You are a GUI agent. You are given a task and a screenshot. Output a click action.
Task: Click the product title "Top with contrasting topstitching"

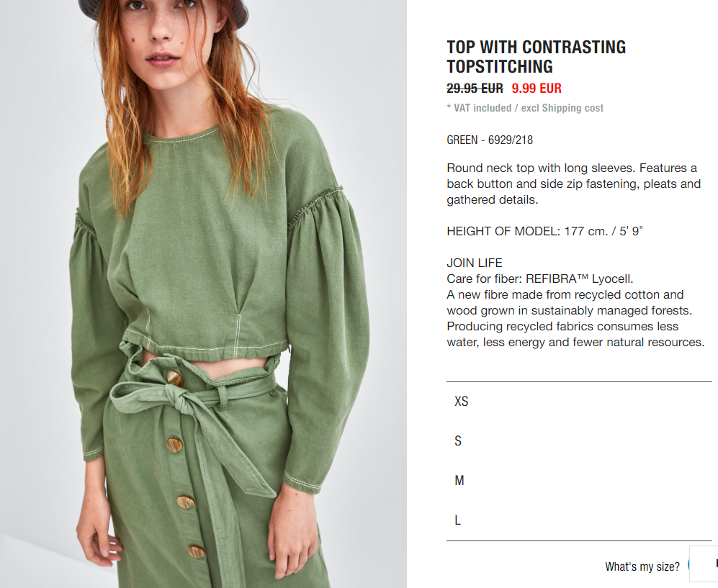click(537, 57)
